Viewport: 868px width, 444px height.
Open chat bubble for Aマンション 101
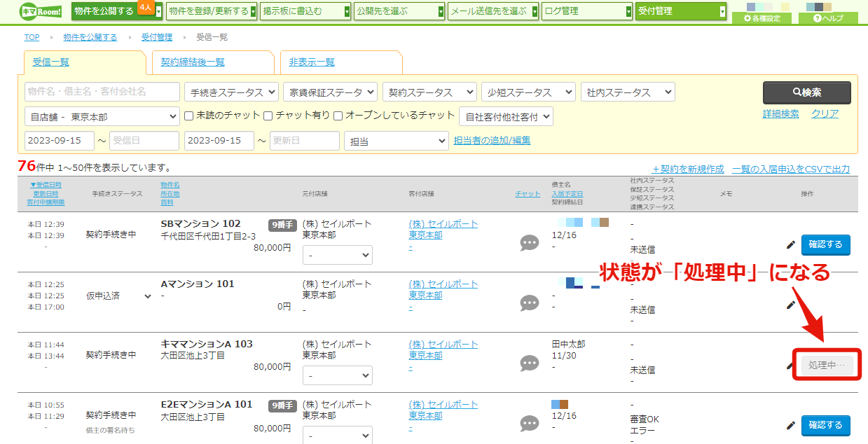pyautogui.click(x=530, y=303)
